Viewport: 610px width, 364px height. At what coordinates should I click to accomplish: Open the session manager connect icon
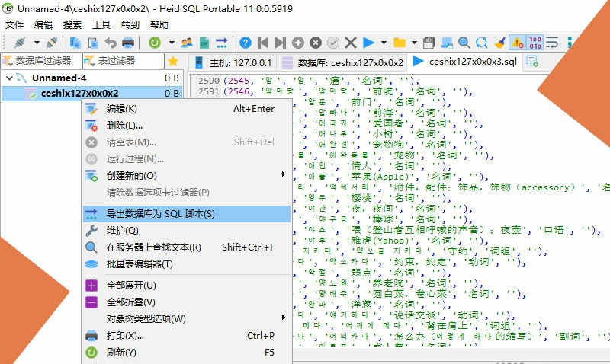click(x=20, y=43)
